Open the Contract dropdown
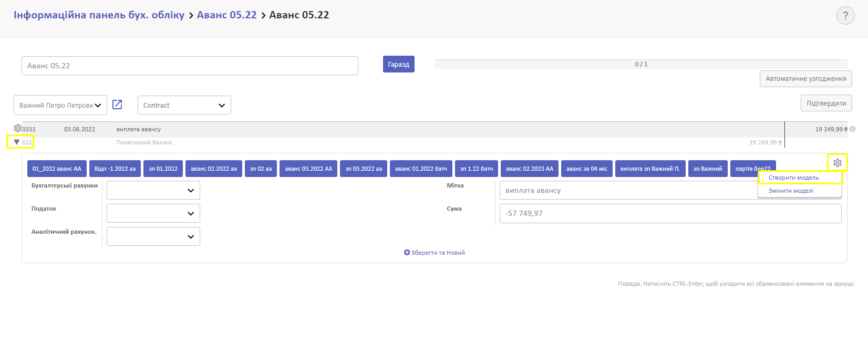Image resolution: width=868 pixels, height=343 pixels. tap(184, 105)
